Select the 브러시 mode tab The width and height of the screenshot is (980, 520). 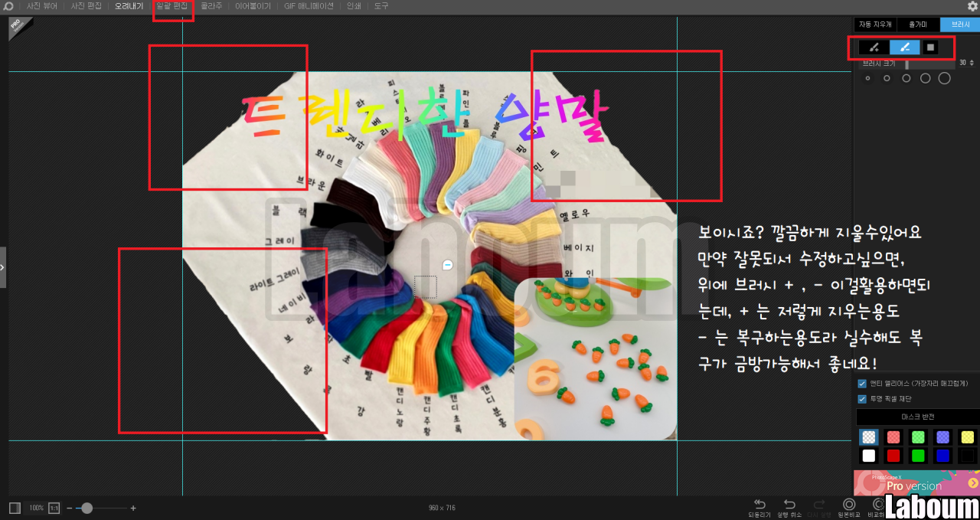[960, 25]
